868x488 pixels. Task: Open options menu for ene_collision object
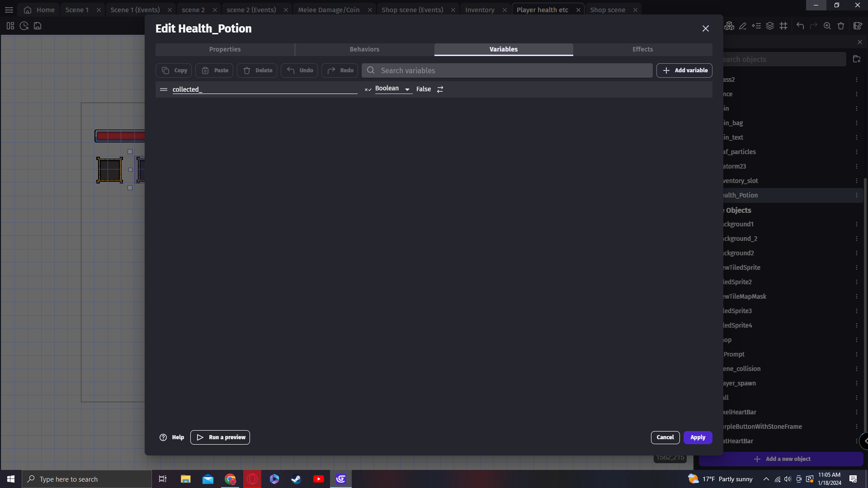857,369
